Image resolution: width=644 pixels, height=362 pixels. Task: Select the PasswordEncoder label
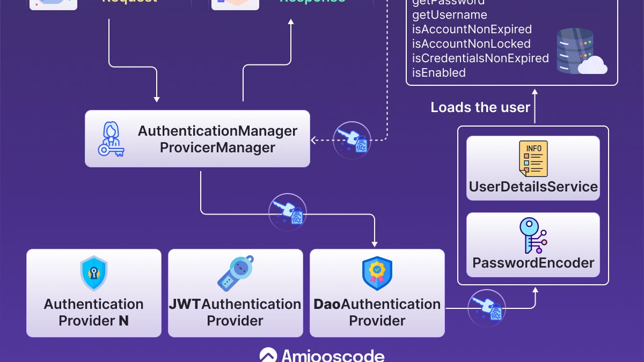[x=533, y=263]
